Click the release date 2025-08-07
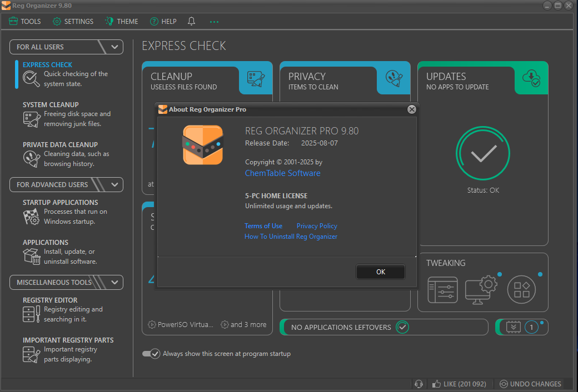This screenshot has width=578, height=392. pos(320,143)
